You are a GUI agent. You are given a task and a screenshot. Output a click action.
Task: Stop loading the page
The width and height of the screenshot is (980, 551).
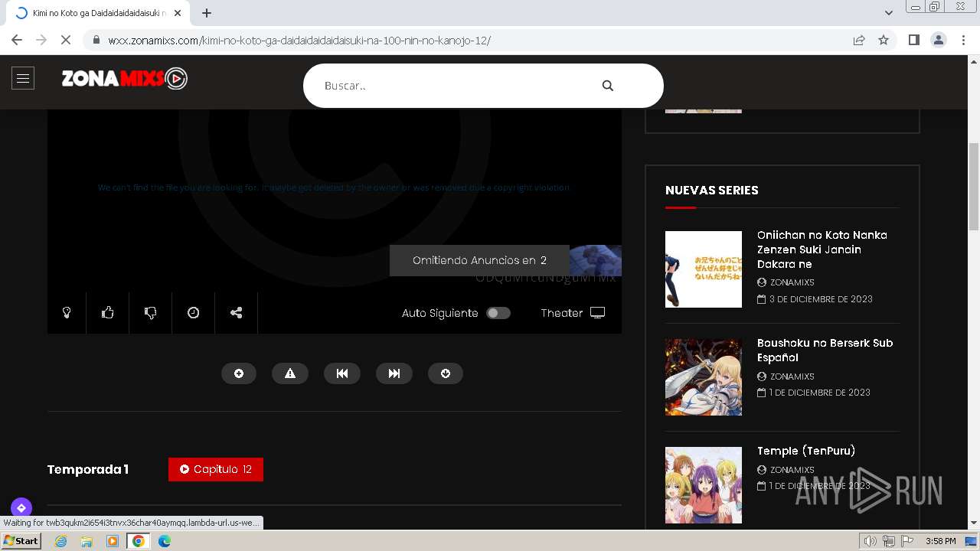coord(66,40)
